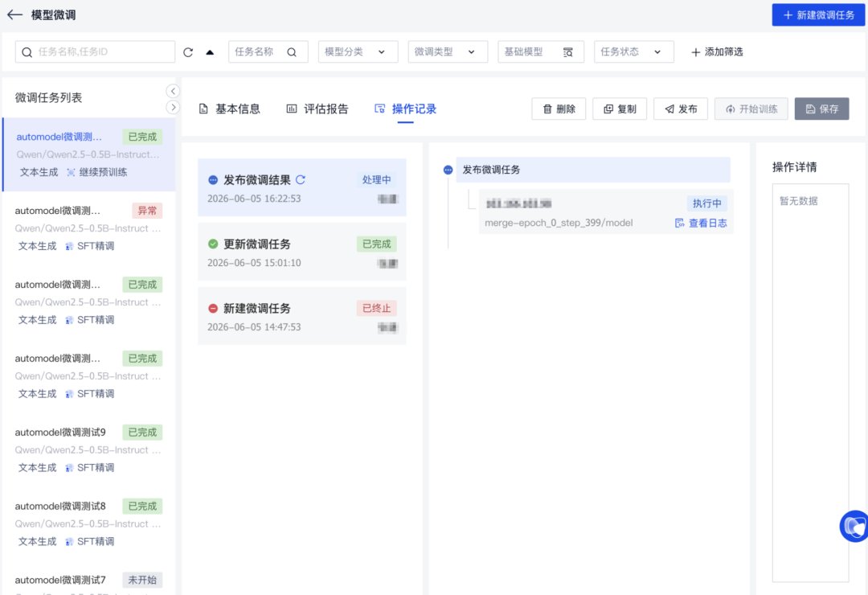Click blue step icon beside 发布微调任务
This screenshot has height=595, width=868.
click(448, 170)
